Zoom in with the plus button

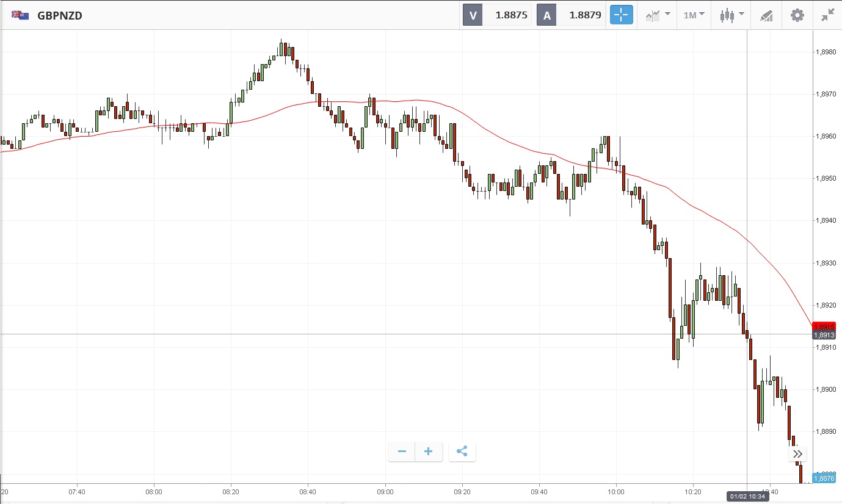(429, 452)
